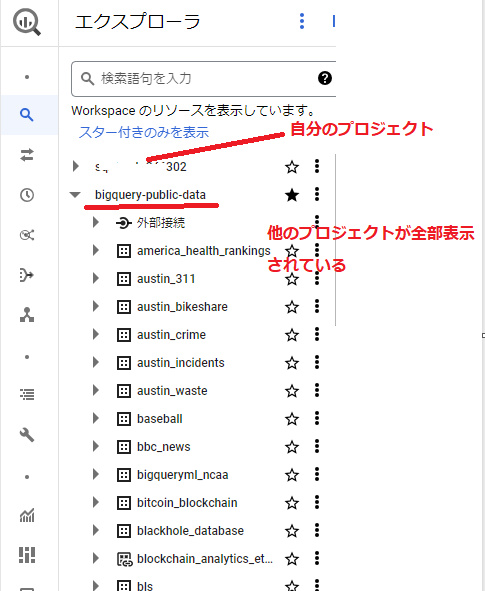Star the blockchain_analytics_et... dataset
Image resolution: width=485 pixels, height=591 pixels.
coord(292,559)
